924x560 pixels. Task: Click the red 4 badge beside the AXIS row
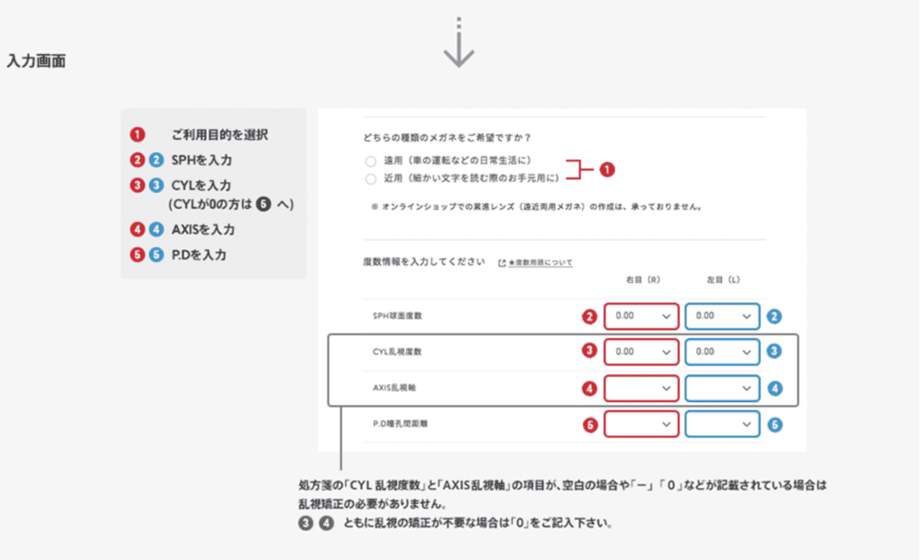[x=590, y=389]
